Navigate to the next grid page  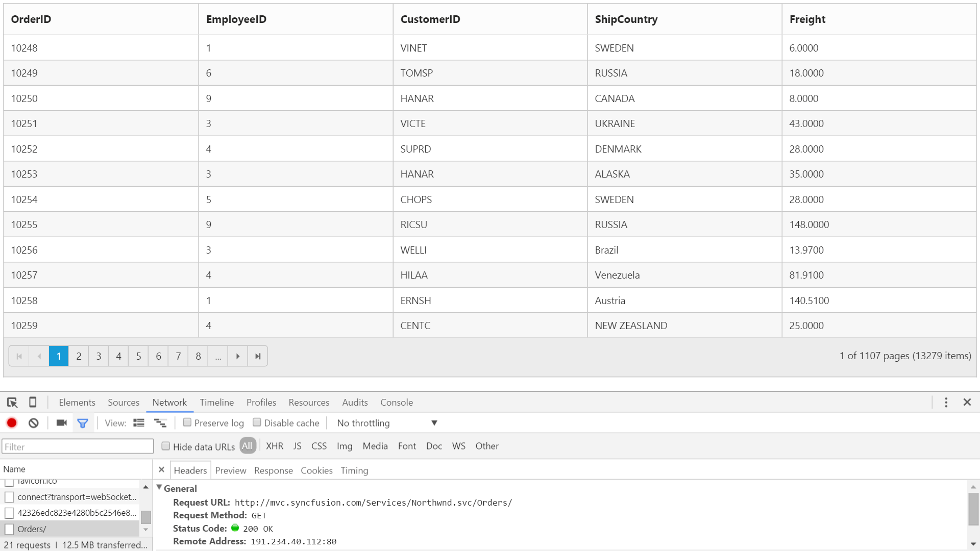click(237, 356)
